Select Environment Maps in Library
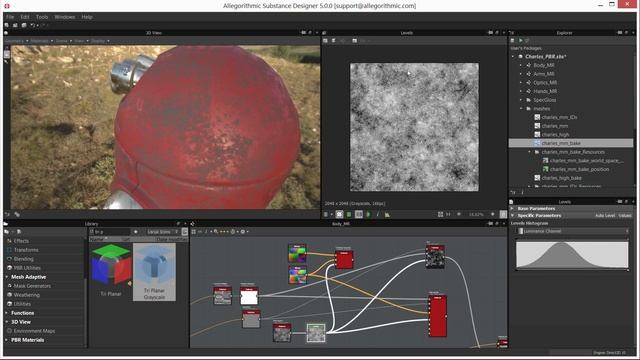 pyautogui.click(x=34, y=331)
